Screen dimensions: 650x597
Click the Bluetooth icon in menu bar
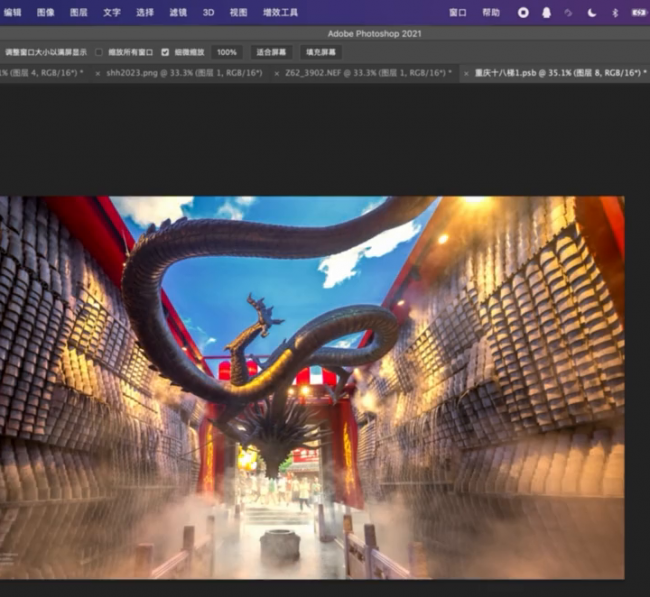pyautogui.click(x=615, y=13)
